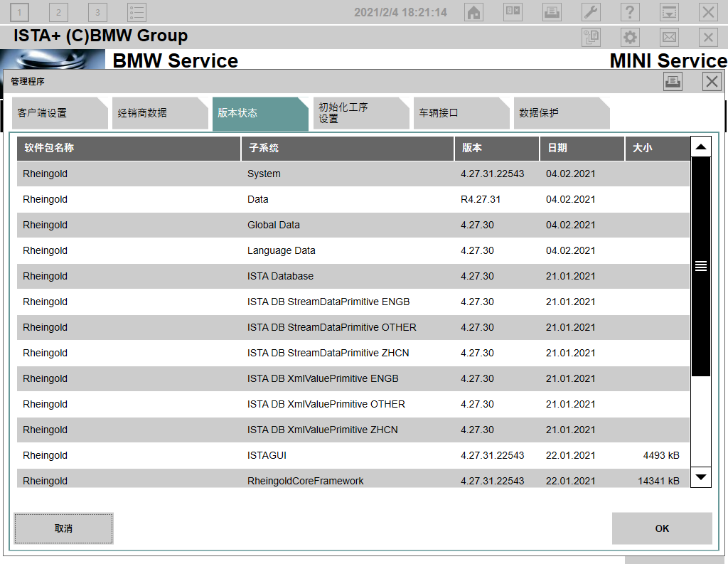Click the 子系统 column header

[x=347, y=148]
